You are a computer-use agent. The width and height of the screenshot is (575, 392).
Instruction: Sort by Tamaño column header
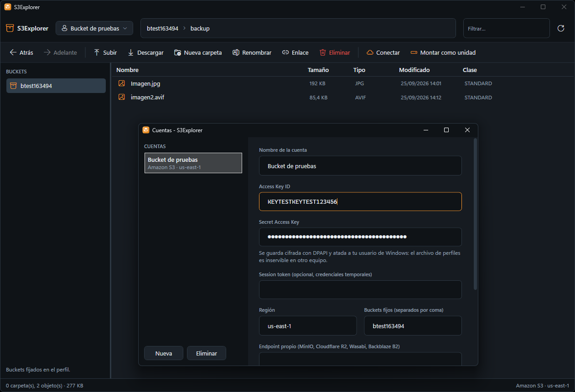point(318,70)
